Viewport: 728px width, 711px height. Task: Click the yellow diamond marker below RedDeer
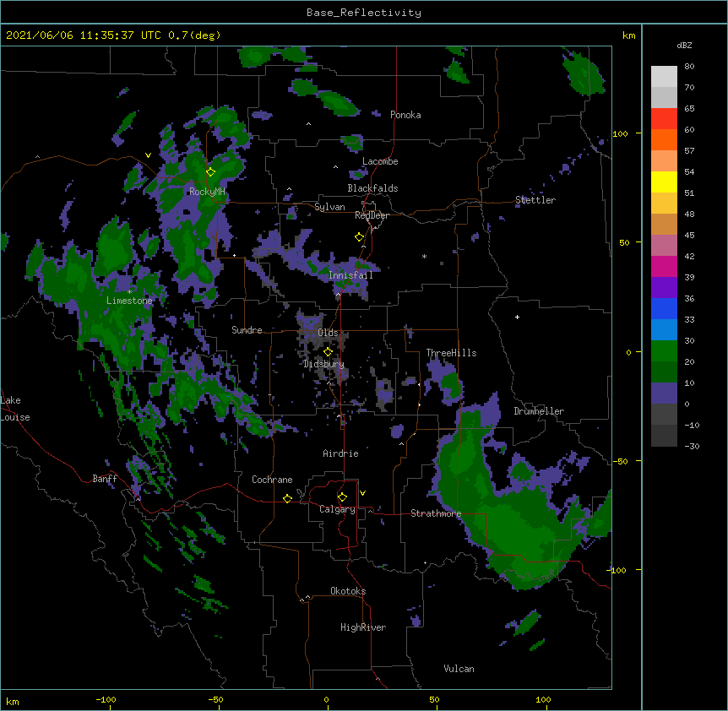coord(360,237)
